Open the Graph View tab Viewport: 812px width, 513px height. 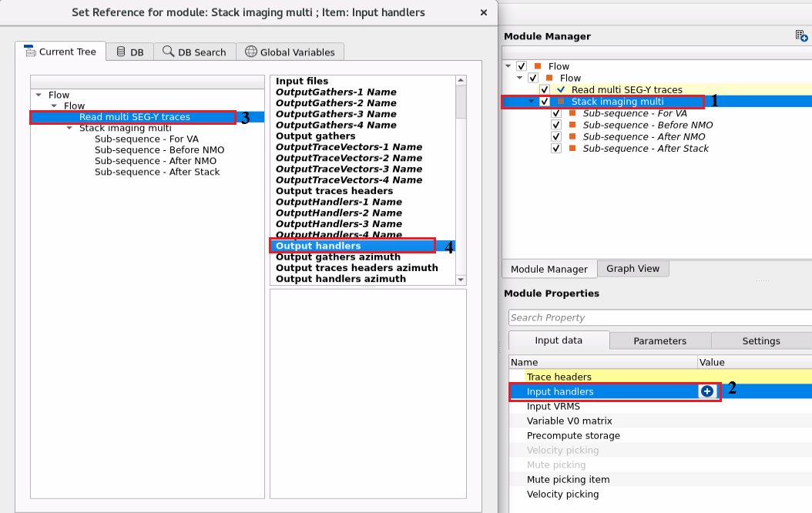click(632, 269)
